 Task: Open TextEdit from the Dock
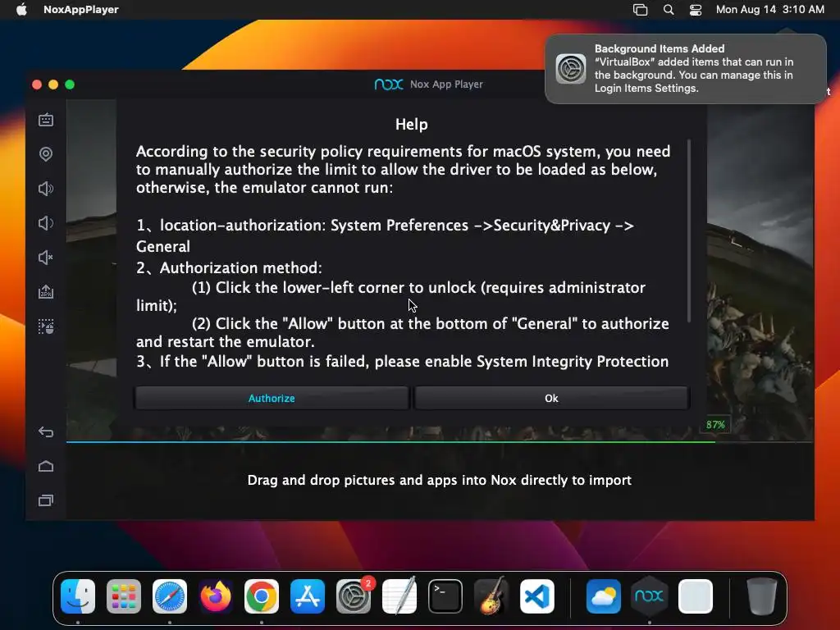point(399,596)
